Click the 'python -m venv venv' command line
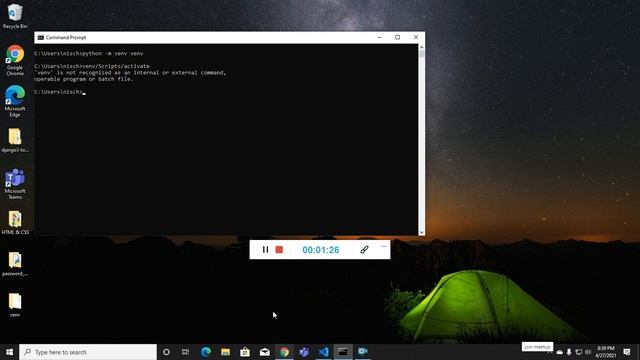The width and height of the screenshot is (640, 360). point(89,53)
